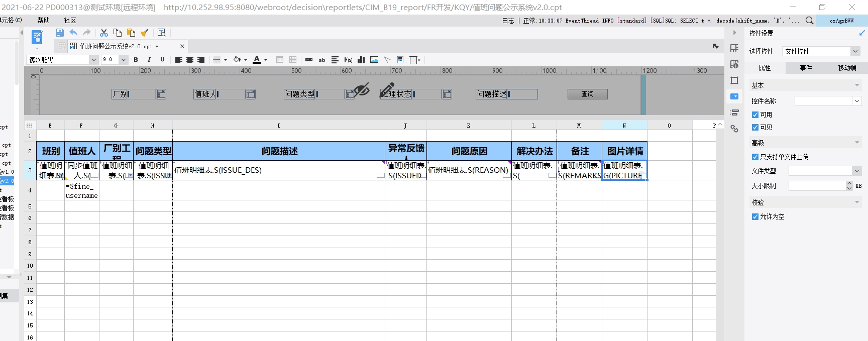Open the 帮助 menu
This screenshot has height=341, width=868.
tap(43, 21)
